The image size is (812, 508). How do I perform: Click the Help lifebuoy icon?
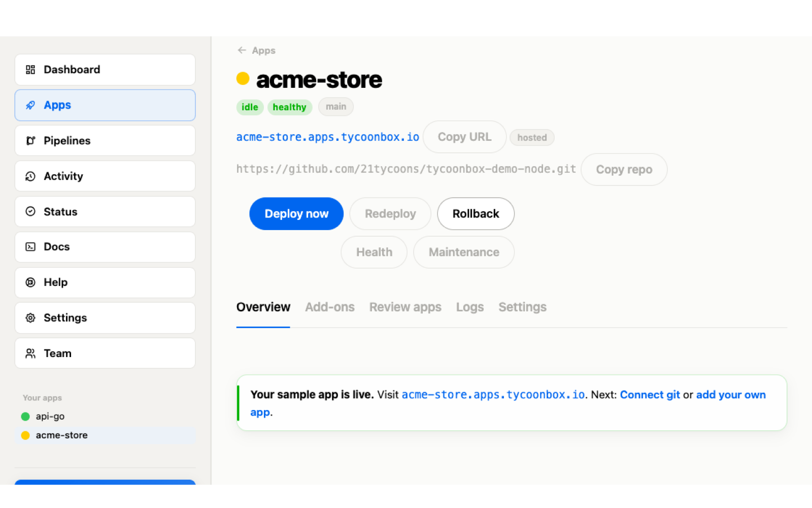pyautogui.click(x=30, y=282)
